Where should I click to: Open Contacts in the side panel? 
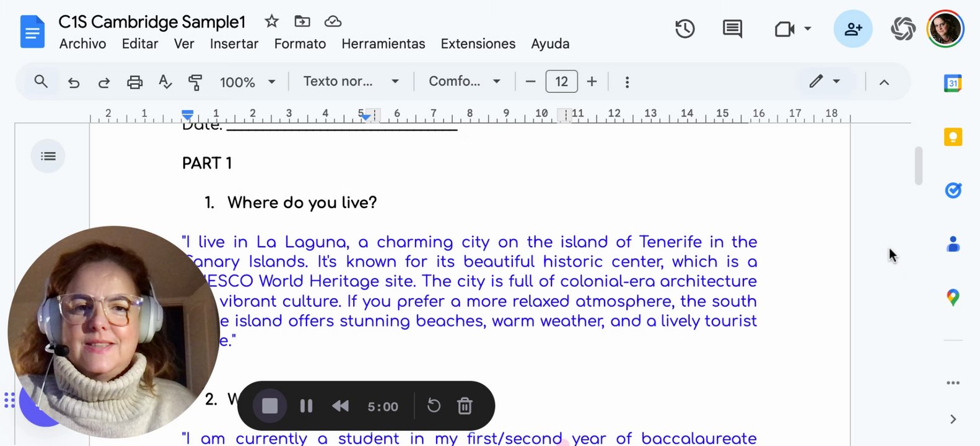pyautogui.click(x=953, y=244)
